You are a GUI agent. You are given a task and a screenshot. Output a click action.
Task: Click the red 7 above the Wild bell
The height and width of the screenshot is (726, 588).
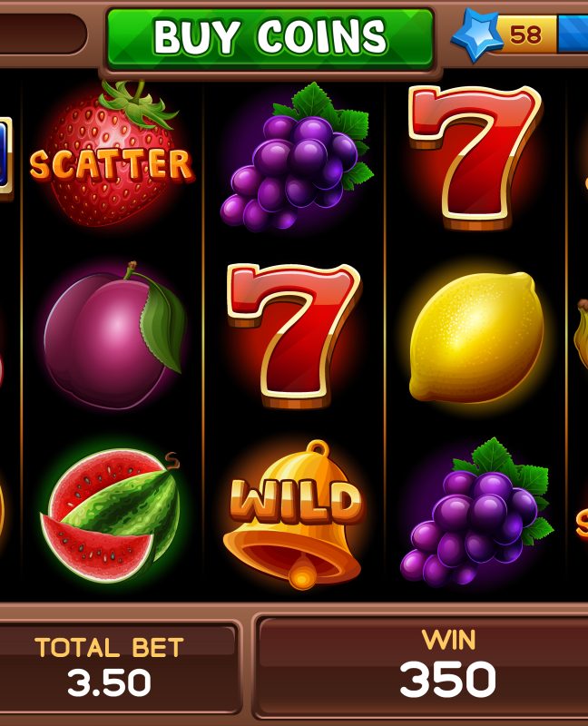294,336
